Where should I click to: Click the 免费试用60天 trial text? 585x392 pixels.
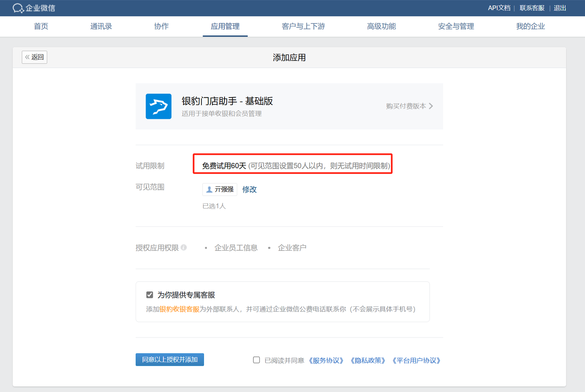tap(224, 166)
